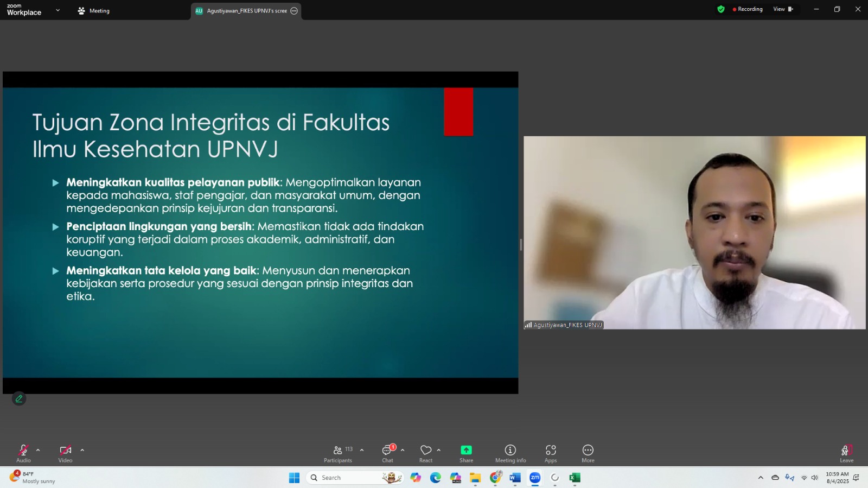Click the encryption shield icon
Image resolution: width=868 pixels, height=488 pixels.
[720, 9]
